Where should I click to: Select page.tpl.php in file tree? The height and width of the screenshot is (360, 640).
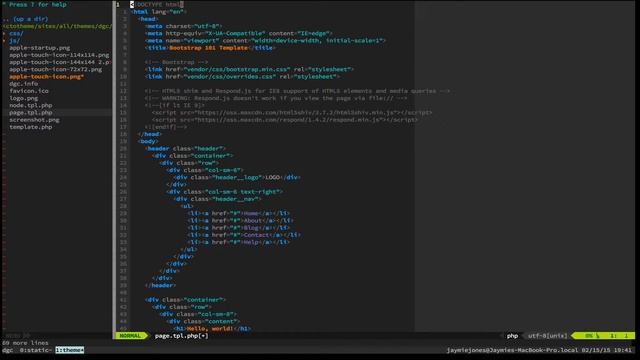pos(31,113)
